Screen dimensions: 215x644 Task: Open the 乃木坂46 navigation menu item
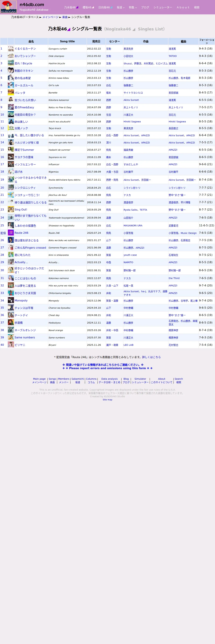(71, 8)
